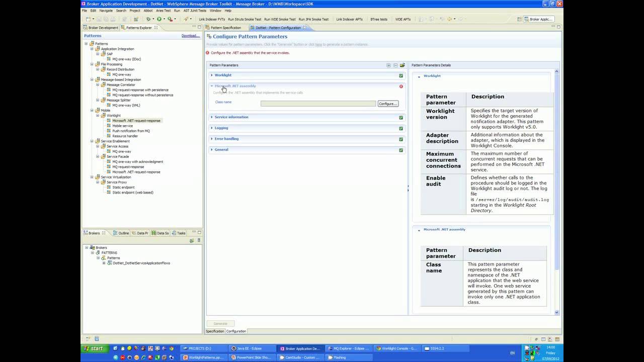Screen dimensions: 644x362
Task: Click green status check on Service information section
Action: tap(401, 118)
